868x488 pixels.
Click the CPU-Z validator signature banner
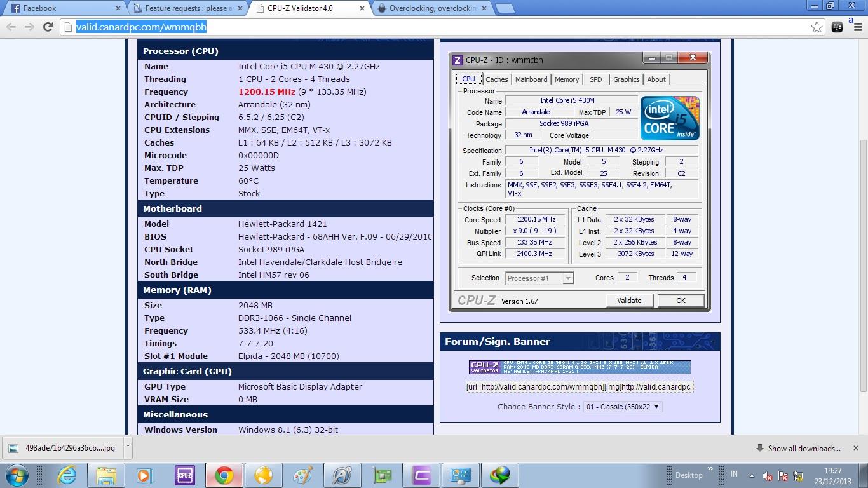click(580, 367)
